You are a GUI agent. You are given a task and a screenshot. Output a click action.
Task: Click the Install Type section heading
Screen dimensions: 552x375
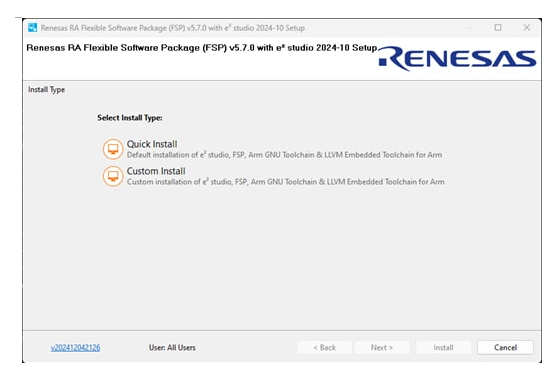(x=46, y=90)
